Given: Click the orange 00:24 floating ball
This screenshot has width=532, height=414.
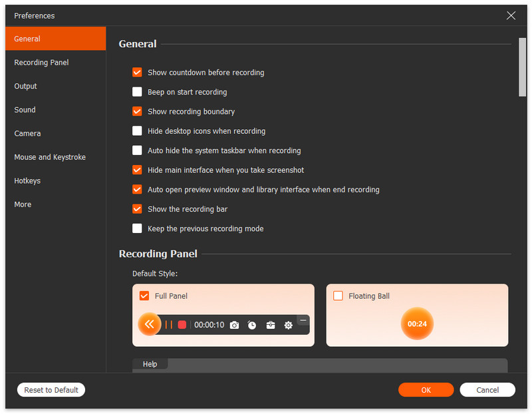Looking at the screenshot, I should (x=417, y=323).
